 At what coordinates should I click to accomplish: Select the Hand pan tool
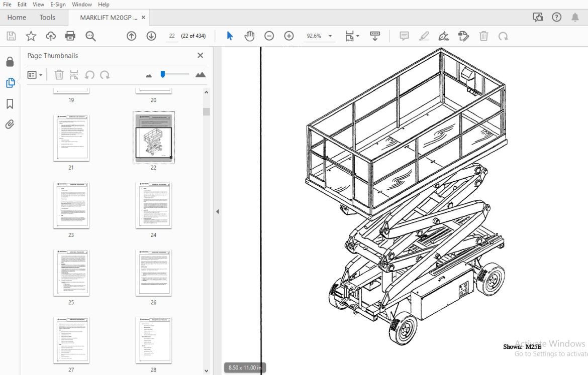coord(249,36)
